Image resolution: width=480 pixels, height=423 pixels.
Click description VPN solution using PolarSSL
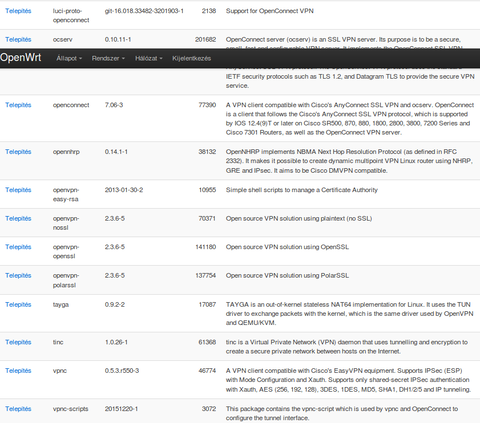287,276
